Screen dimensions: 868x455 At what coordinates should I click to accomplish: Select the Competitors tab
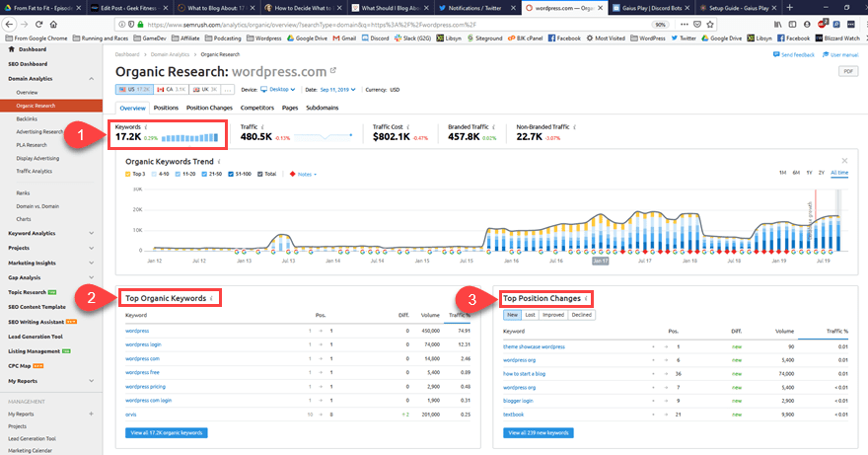[x=256, y=108]
